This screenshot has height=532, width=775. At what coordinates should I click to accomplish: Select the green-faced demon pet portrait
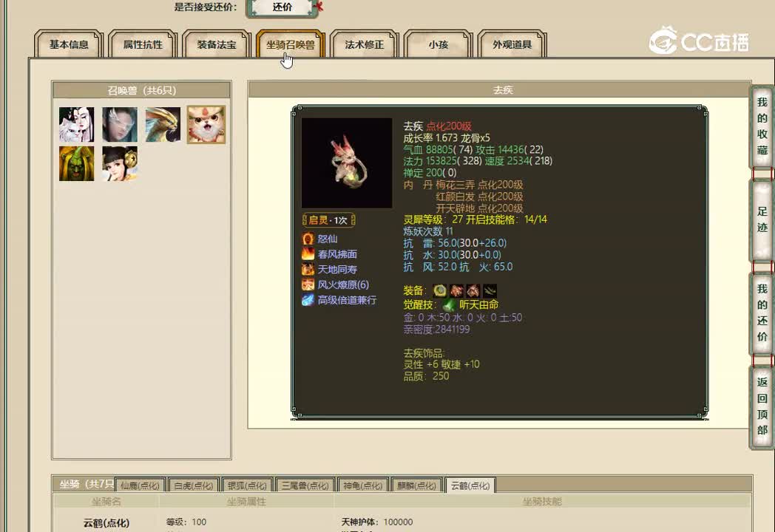point(77,163)
